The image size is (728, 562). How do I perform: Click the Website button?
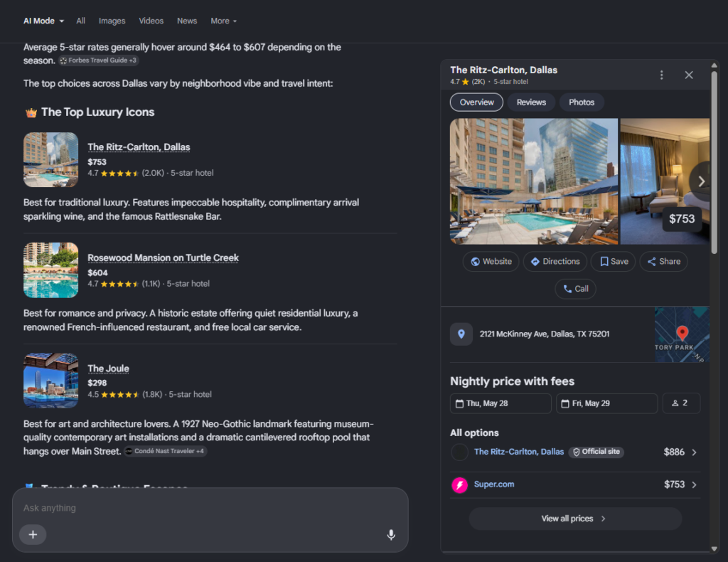pyautogui.click(x=491, y=262)
